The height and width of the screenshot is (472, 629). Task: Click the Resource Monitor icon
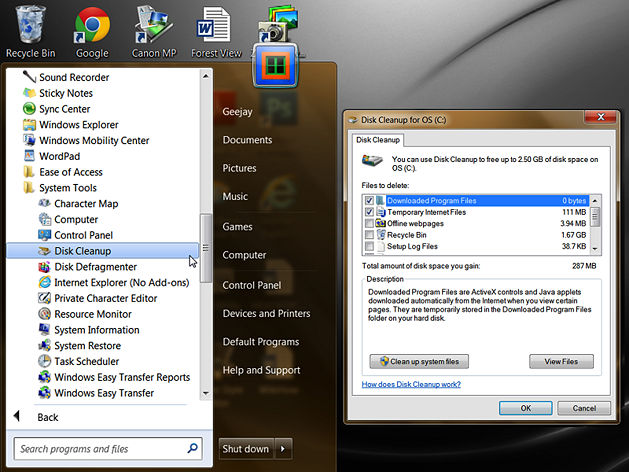tap(44, 314)
